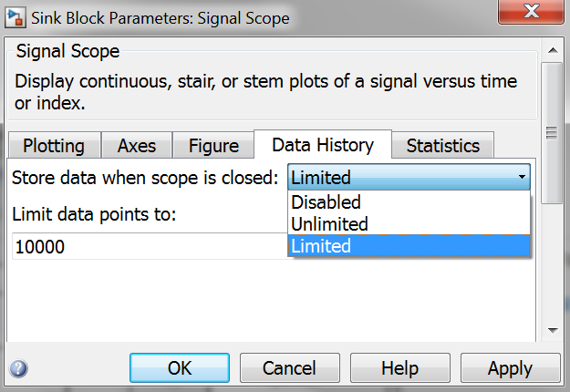
Task: Select the Data History tab
Action: (323, 145)
